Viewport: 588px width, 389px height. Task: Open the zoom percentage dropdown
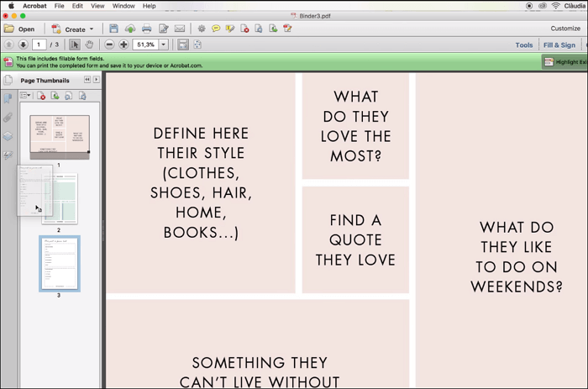pos(163,45)
